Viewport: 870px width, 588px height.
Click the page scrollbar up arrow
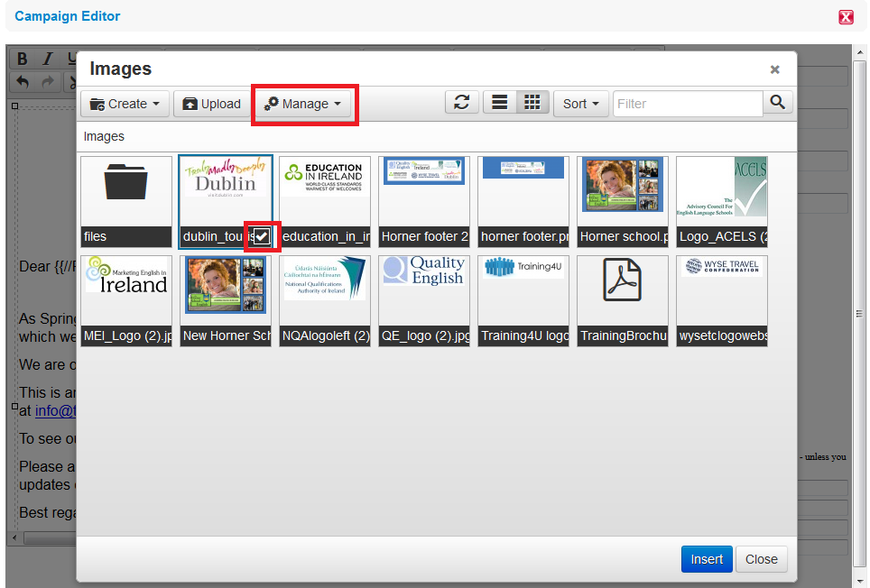click(860, 52)
